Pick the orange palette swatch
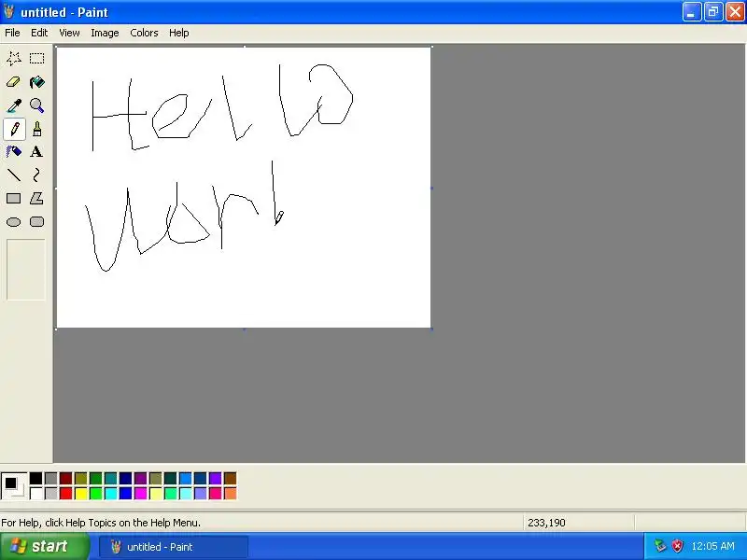 [230, 494]
